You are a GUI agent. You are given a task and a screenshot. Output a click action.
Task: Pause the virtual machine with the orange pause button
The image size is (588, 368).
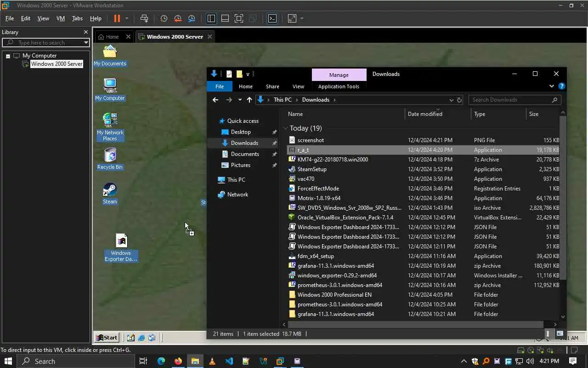117,18
